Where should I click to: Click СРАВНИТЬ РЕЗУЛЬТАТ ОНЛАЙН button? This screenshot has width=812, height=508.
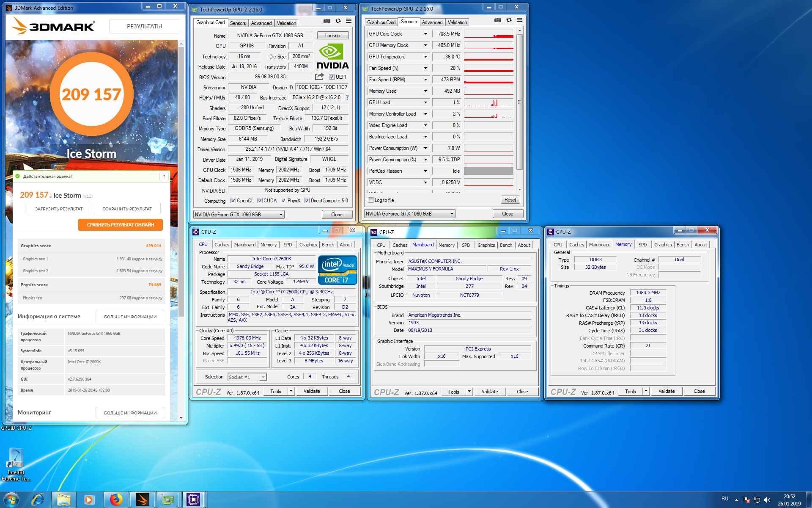tap(121, 225)
